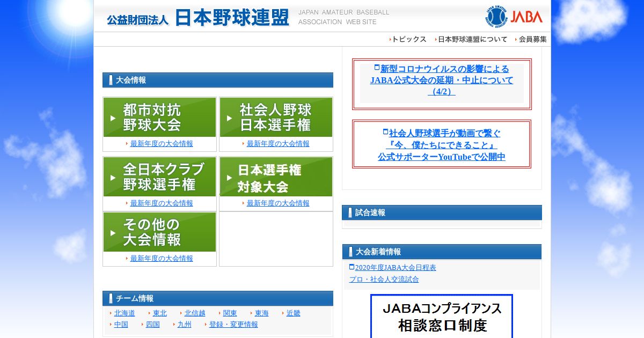The image size is (644, 338).
Task: Click 最新年度の大会情報 under 社会人野球日本選手権
Action: 278,144
